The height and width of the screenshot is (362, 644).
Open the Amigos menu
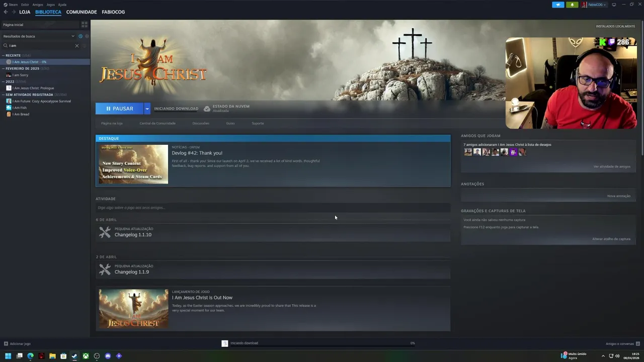point(38,5)
